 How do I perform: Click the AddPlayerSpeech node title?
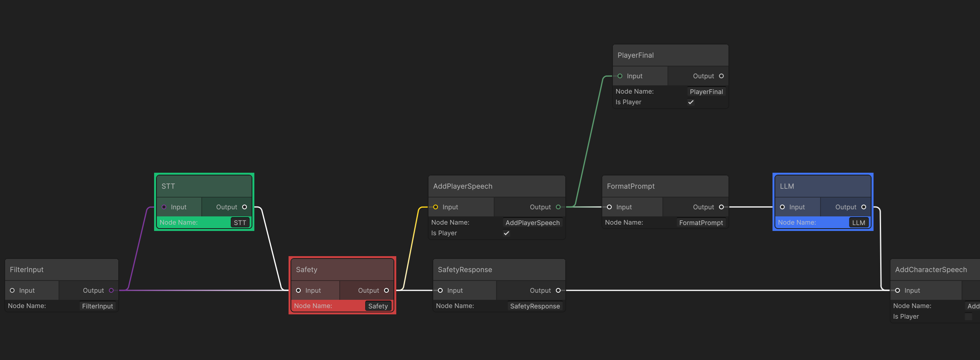(x=462, y=186)
